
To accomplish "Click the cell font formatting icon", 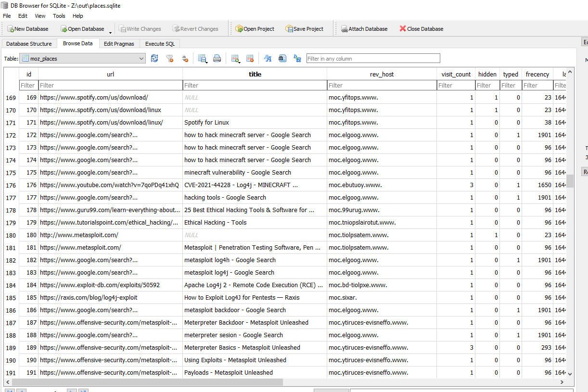I will coord(268,59).
